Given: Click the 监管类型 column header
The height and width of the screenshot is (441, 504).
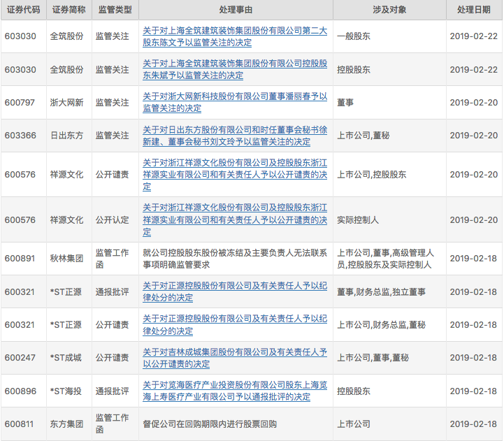Looking at the screenshot, I should point(115,10).
